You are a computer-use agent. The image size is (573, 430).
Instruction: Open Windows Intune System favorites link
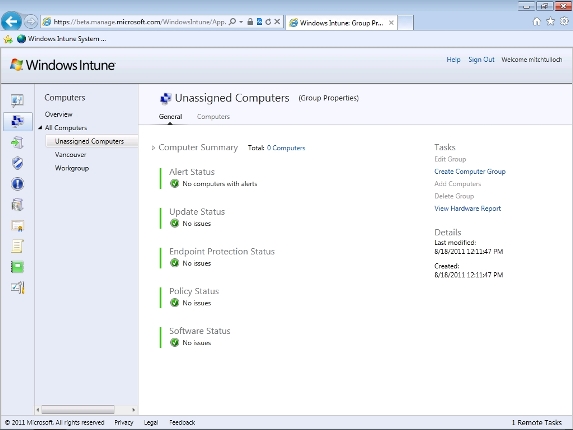tap(62, 39)
